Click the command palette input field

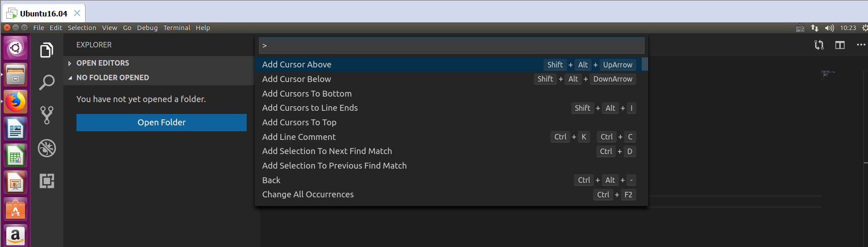tap(452, 46)
